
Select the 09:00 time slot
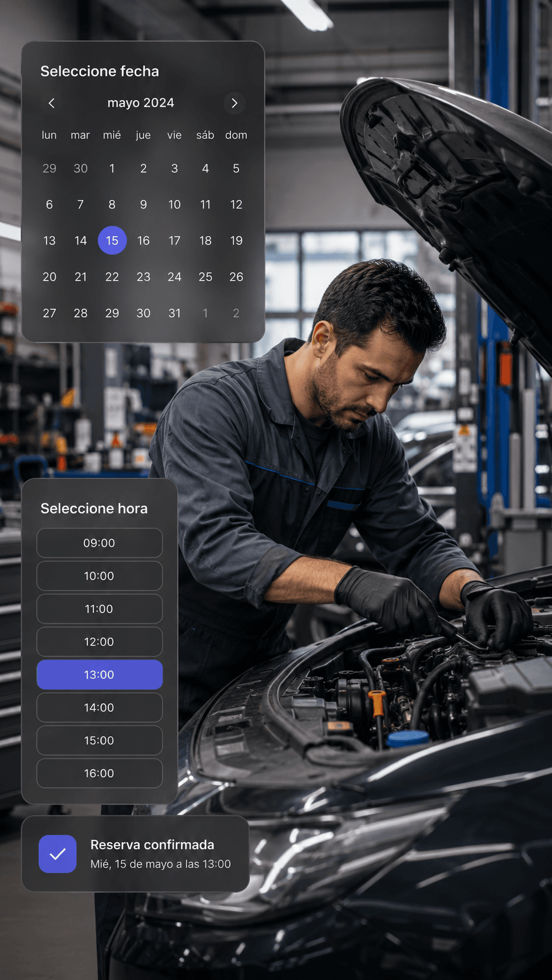(100, 543)
